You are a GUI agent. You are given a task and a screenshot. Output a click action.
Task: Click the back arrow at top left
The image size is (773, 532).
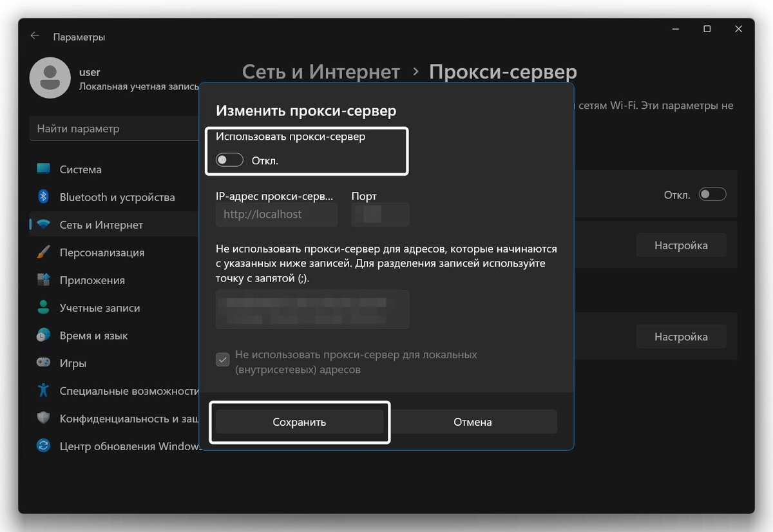tap(34, 36)
